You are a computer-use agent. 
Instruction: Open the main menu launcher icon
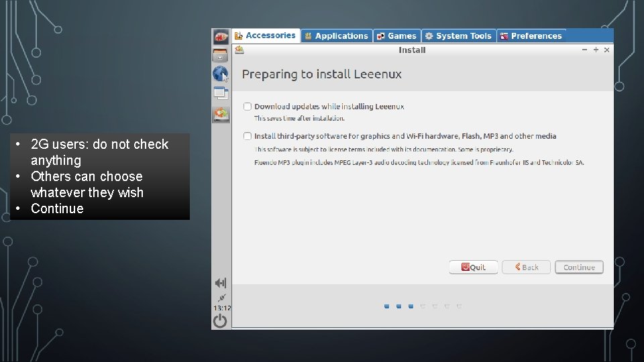tap(221, 38)
